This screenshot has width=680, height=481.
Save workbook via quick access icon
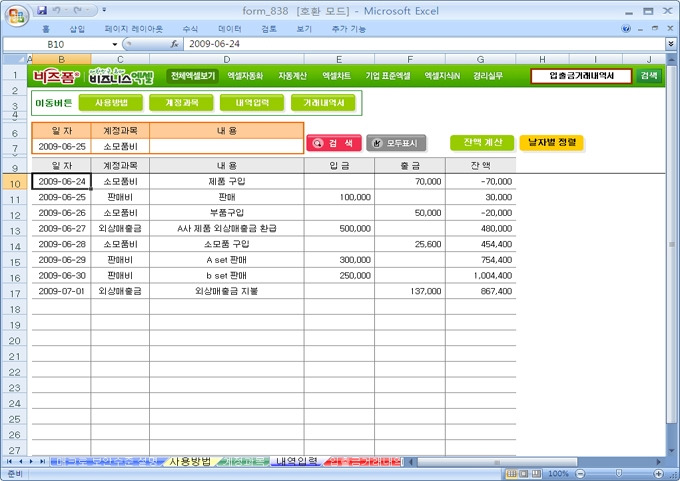[x=42, y=10]
